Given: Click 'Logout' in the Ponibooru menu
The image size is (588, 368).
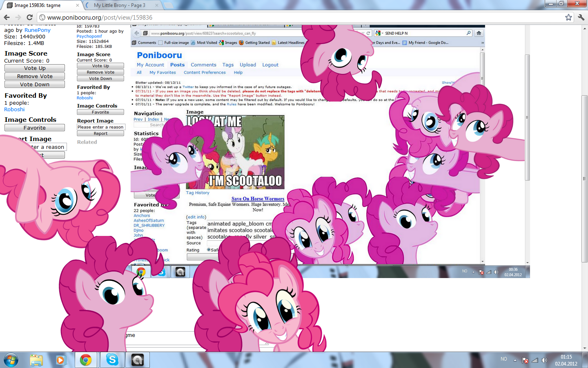Looking at the screenshot, I should coord(270,65).
